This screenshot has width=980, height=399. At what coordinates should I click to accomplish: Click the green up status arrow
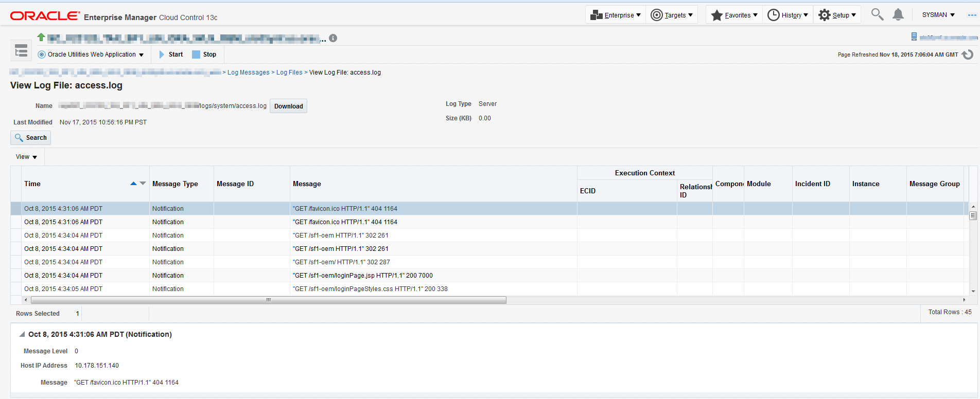[x=41, y=37]
